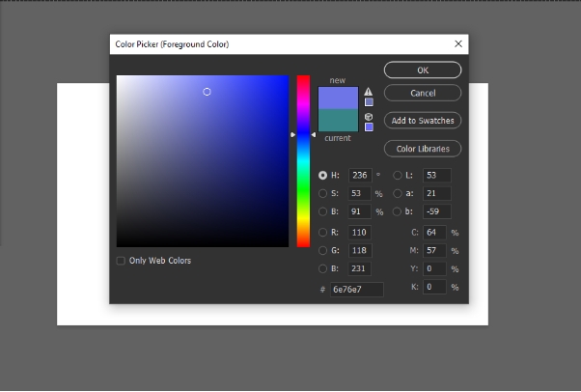Click the Color Picker (Foreground Color) title
Screen dimensions: 581x392
click(172, 44)
